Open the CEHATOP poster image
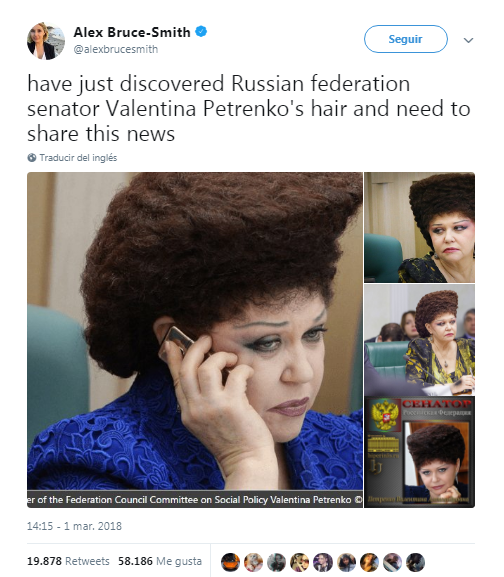Screen dimensions: 504x577 click(x=419, y=452)
